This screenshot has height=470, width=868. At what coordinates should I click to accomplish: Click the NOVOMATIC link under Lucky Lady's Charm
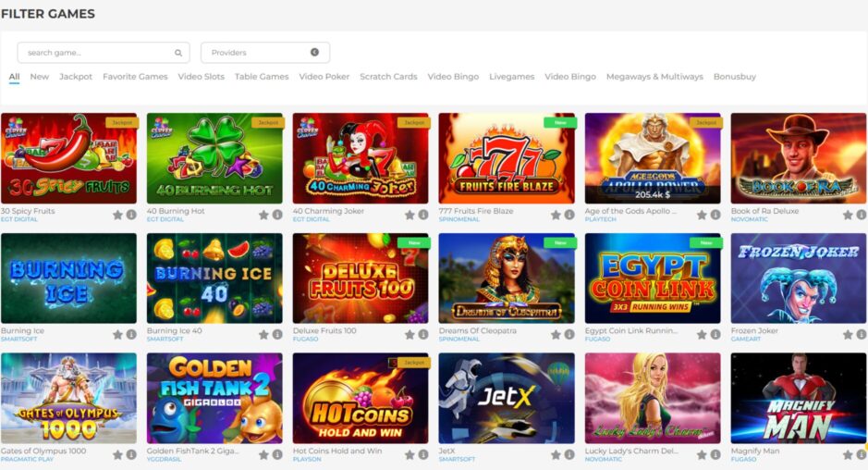603,460
